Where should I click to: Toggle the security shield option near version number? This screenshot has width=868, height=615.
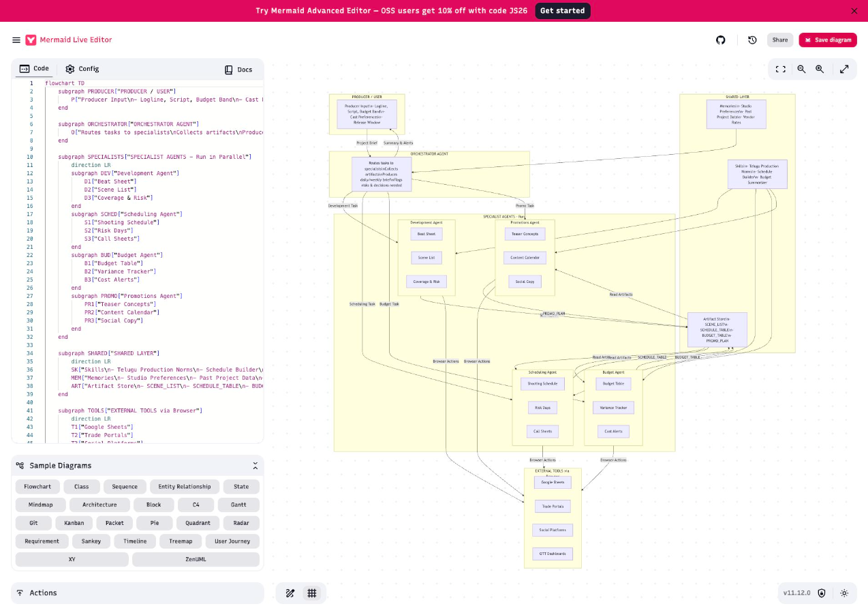(x=822, y=592)
